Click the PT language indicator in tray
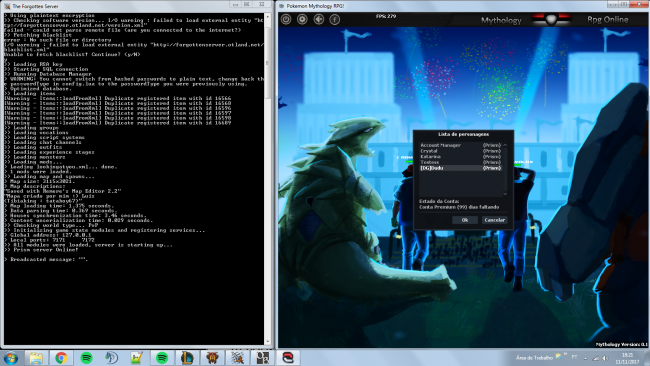The height and width of the screenshot is (366, 650). (574, 357)
